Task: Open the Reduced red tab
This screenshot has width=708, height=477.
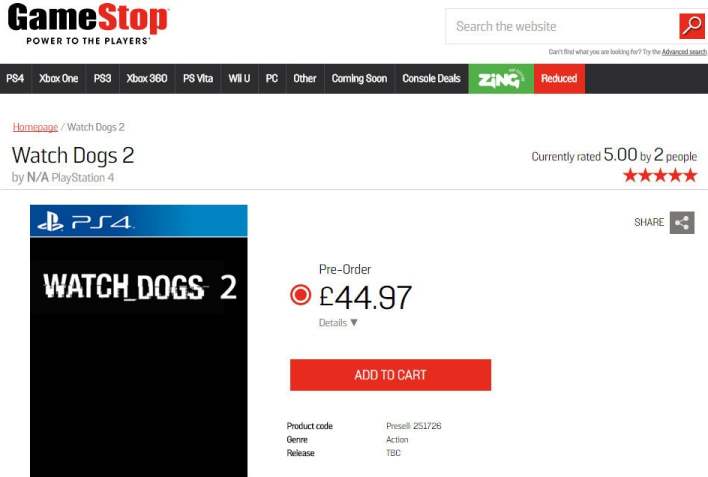Action: click(x=559, y=79)
